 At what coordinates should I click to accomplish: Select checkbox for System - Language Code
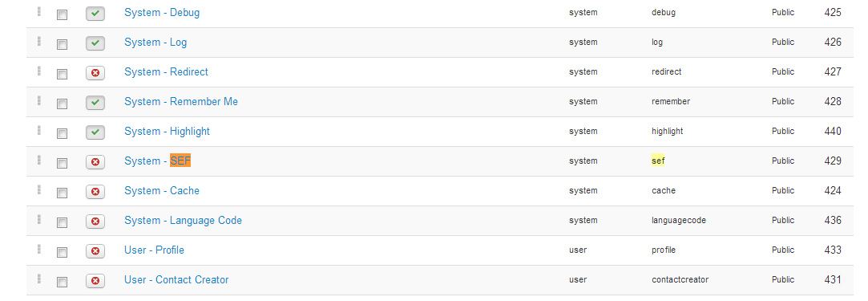[62, 223]
